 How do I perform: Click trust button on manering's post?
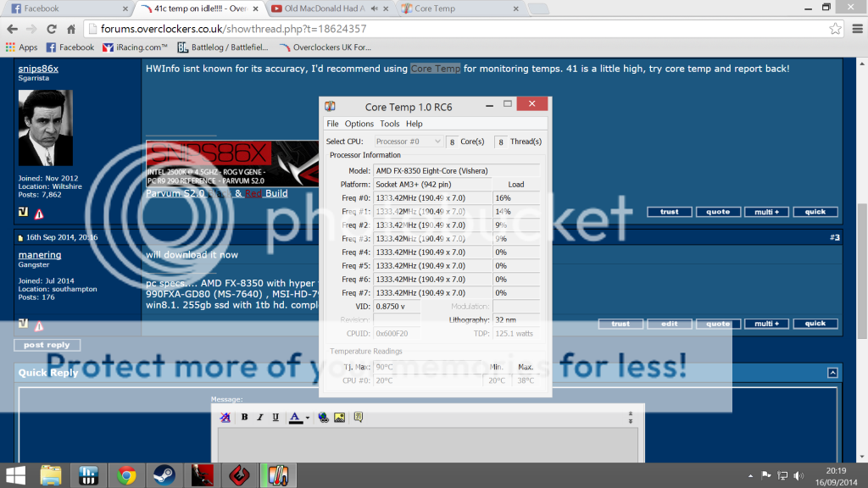coord(620,324)
